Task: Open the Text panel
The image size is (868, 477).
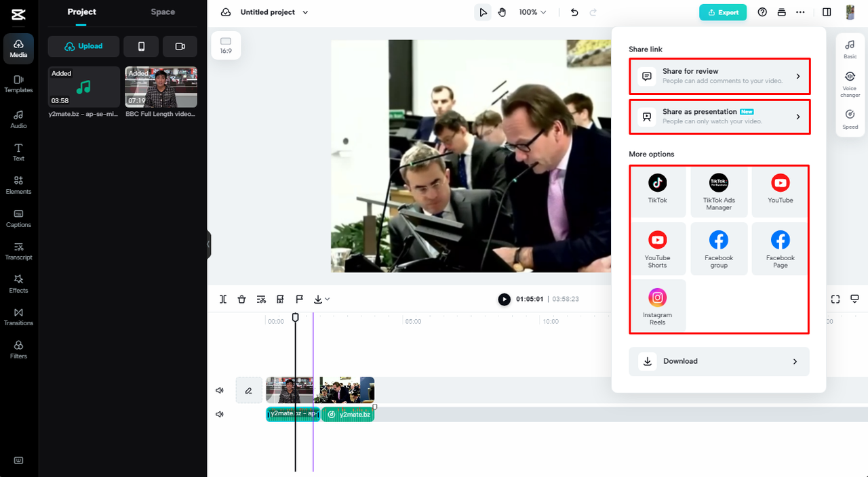Action: pyautogui.click(x=18, y=152)
